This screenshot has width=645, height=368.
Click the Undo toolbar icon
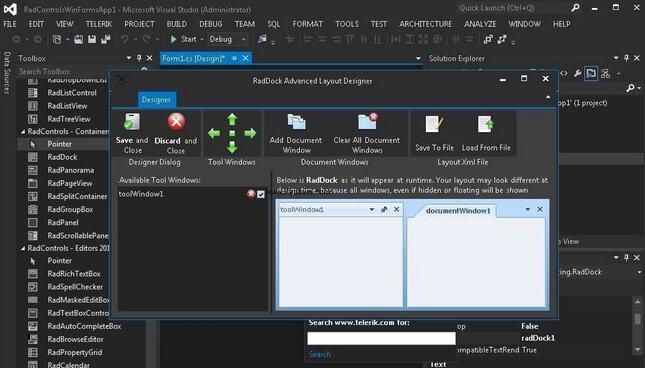[124, 39]
